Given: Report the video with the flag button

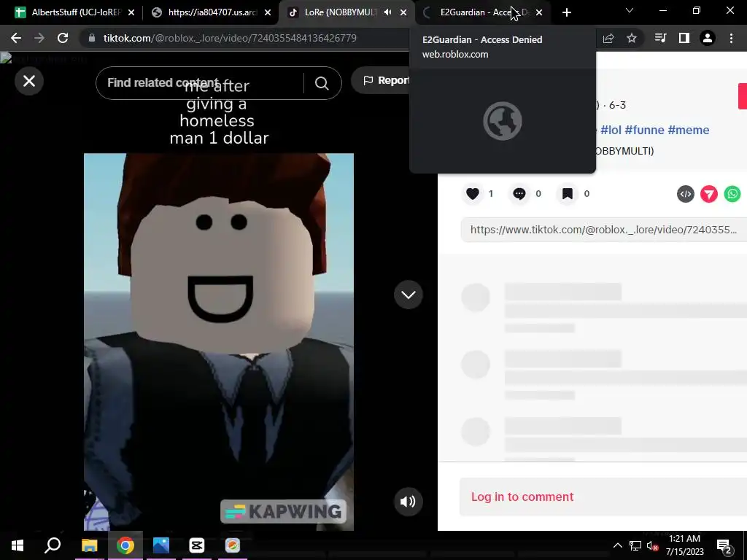Looking at the screenshot, I should click(386, 80).
